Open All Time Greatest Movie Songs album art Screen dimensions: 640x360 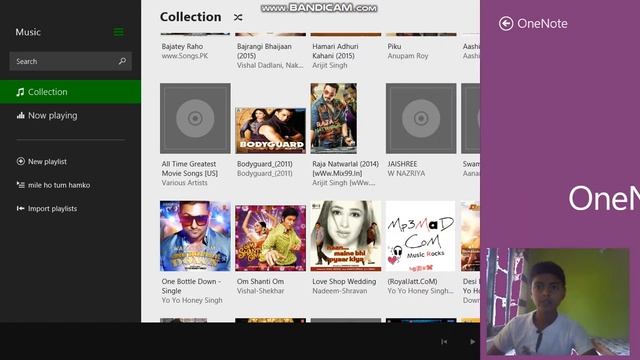195,118
